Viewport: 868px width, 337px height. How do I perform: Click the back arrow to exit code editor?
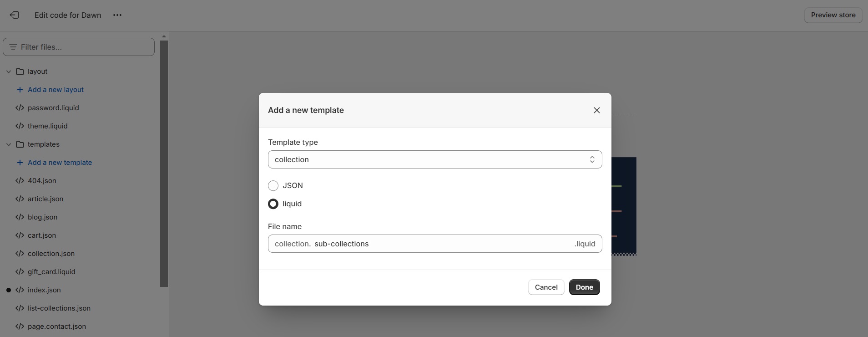click(14, 15)
